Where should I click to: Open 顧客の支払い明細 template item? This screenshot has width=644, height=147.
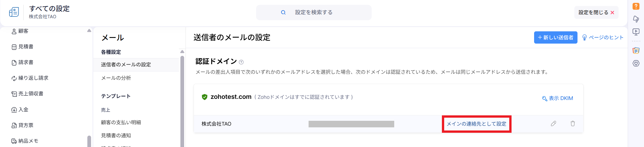click(121, 122)
